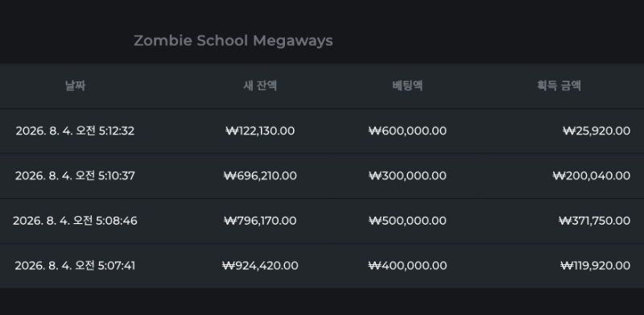Click the ₩600,000.00 bet amount
Screen dimensions: 644x315
[x=407, y=131]
